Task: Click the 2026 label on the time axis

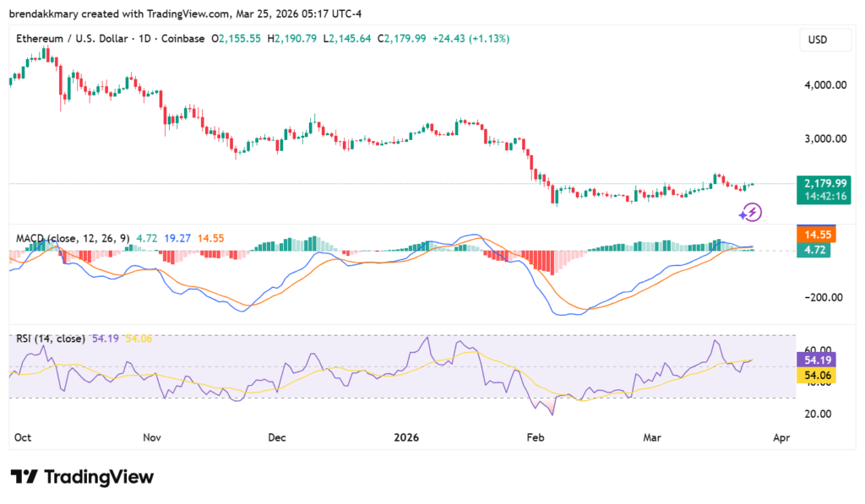Action: pos(406,437)
